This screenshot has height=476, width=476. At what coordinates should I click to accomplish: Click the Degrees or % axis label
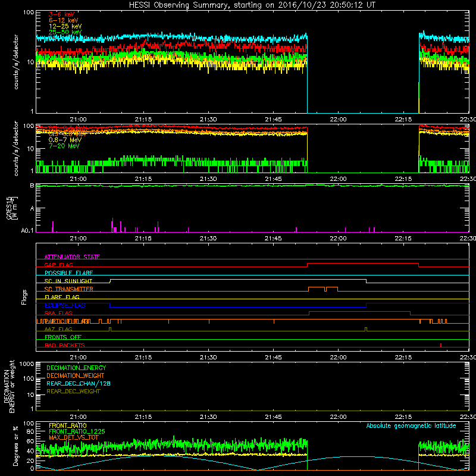coord(15,446)
